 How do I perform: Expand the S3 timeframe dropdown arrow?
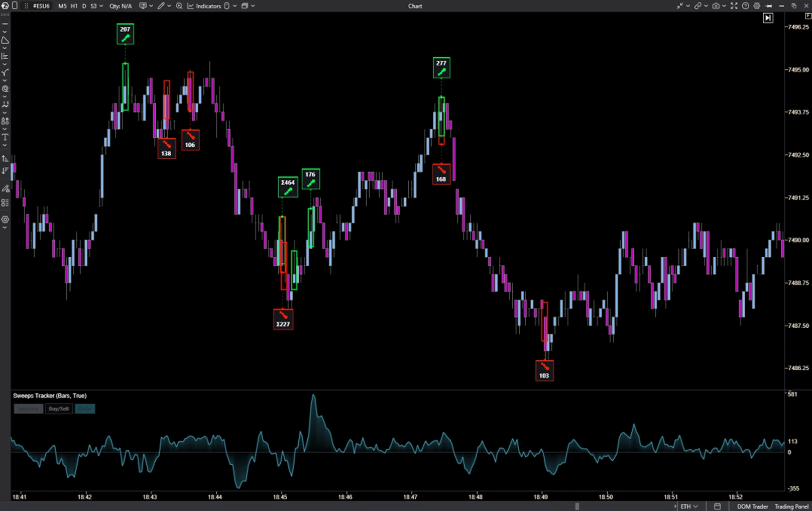(x=101, y=6)
